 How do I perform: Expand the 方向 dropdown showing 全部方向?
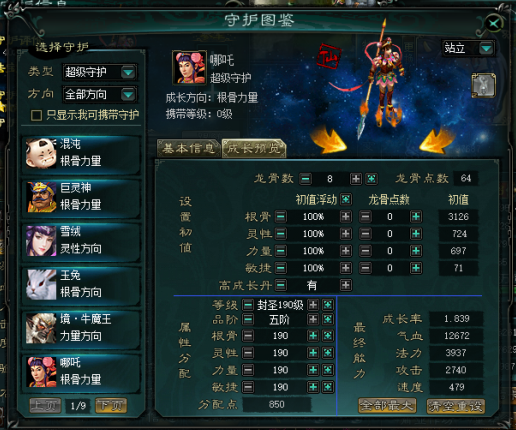click(100, 95)
